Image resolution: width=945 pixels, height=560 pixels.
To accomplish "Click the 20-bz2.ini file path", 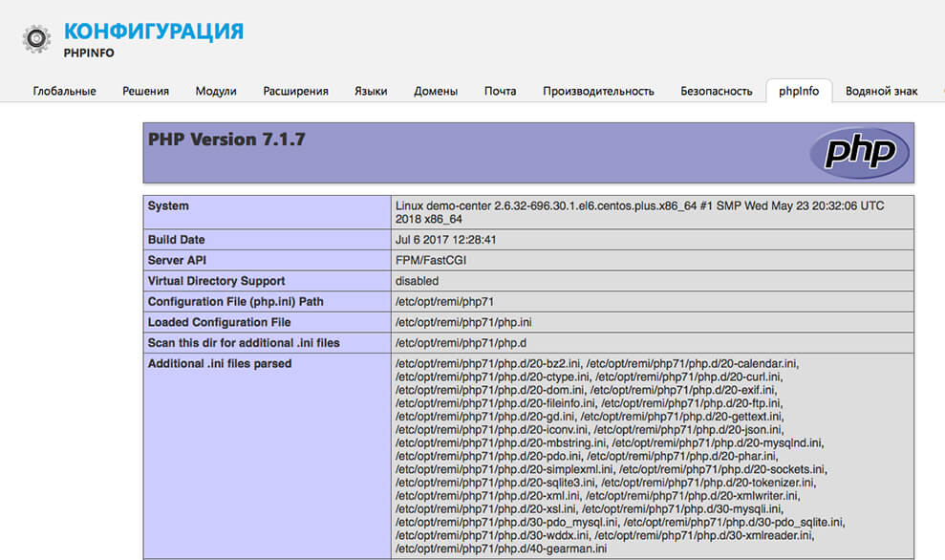I will click(488, 363).
